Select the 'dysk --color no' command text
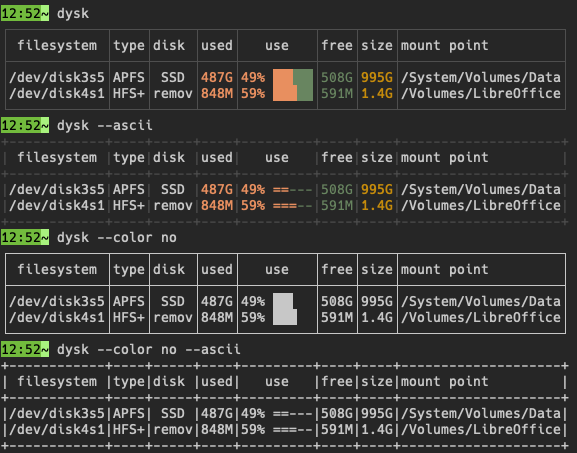The image size is (577, 453). (117, 237)
